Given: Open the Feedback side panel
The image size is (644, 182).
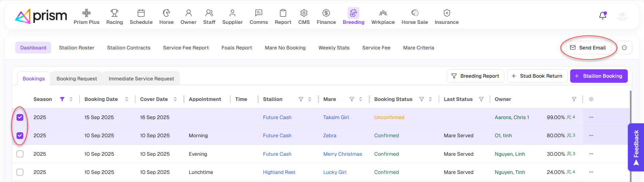Looking at the screenshot, I should (636, 147).
